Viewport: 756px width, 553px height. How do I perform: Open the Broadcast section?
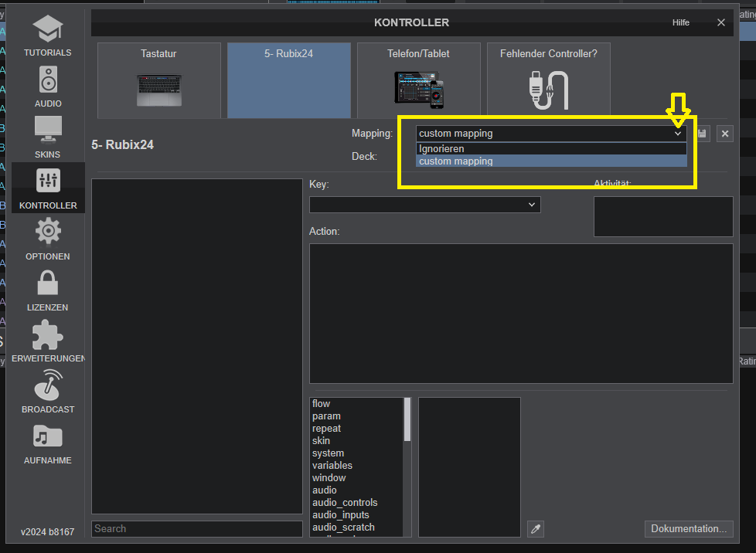[48, 392]
